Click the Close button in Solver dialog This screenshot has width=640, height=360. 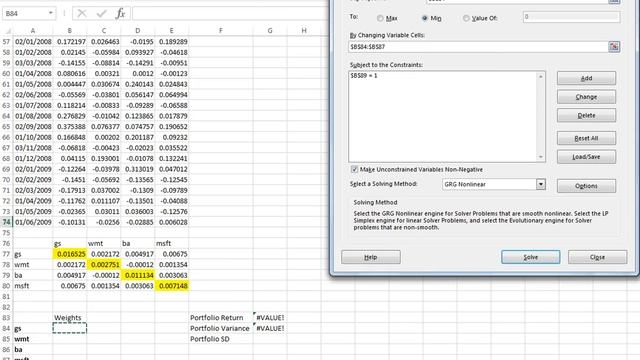(x=598, y=257)
